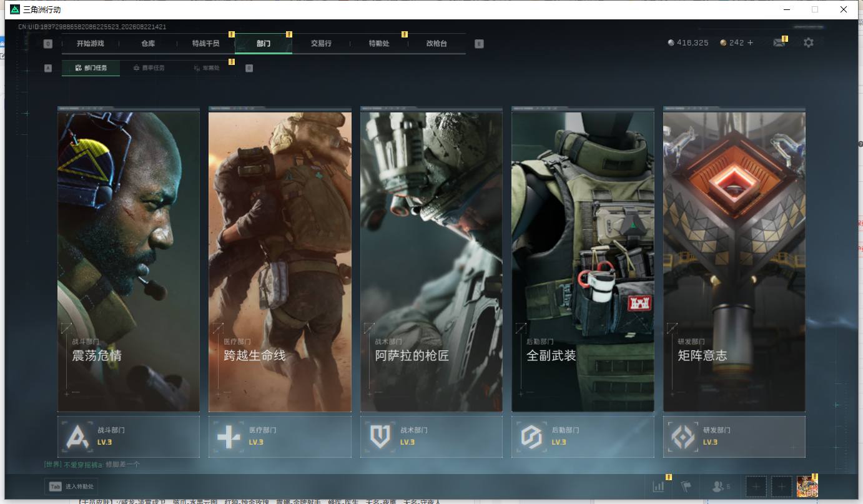
Task: Click the E key hint after 改枪台
Action: 479,44
